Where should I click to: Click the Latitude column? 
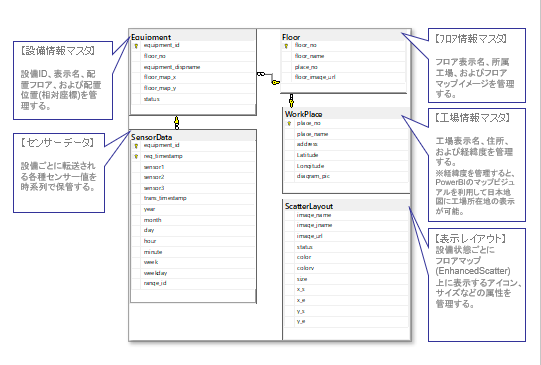click(307, 155)
